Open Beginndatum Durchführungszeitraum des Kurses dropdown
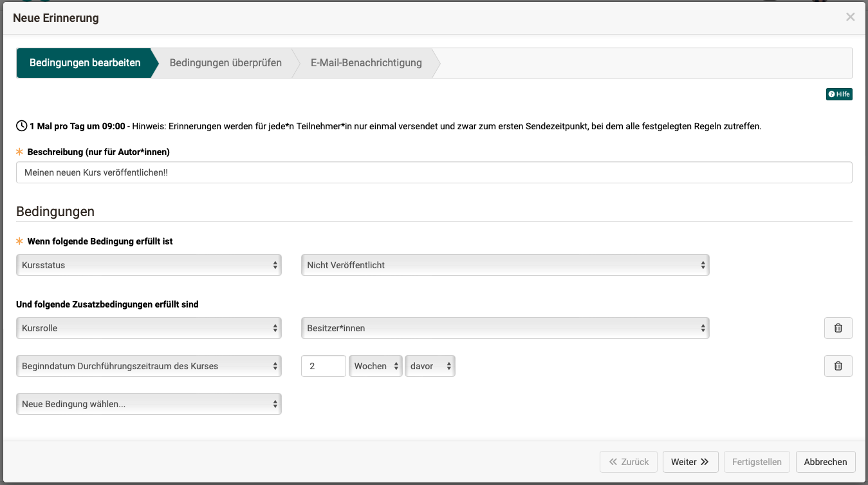The width and height of the screenshot is (868, 485). 149,366
